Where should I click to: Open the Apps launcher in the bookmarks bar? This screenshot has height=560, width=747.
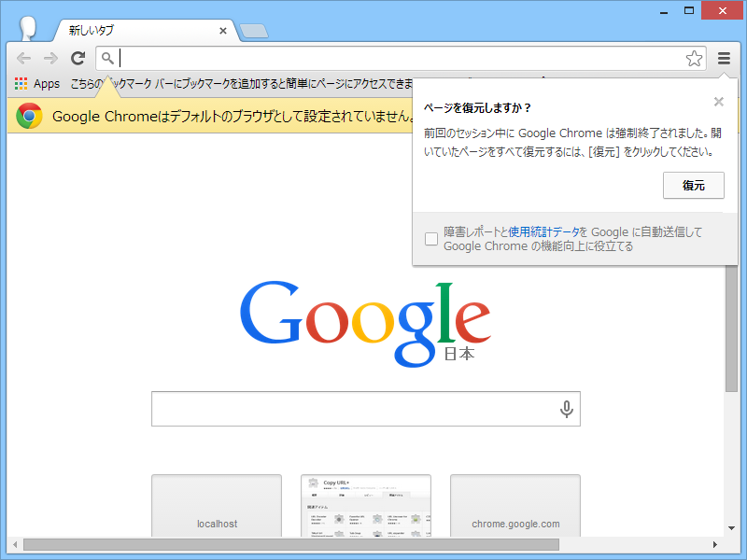(x=37, y=84)
